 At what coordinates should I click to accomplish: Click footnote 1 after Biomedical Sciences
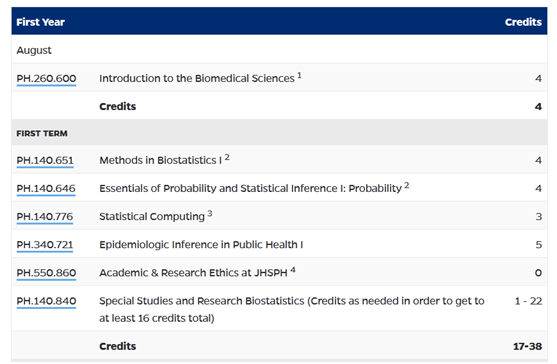tap(299, 75)
